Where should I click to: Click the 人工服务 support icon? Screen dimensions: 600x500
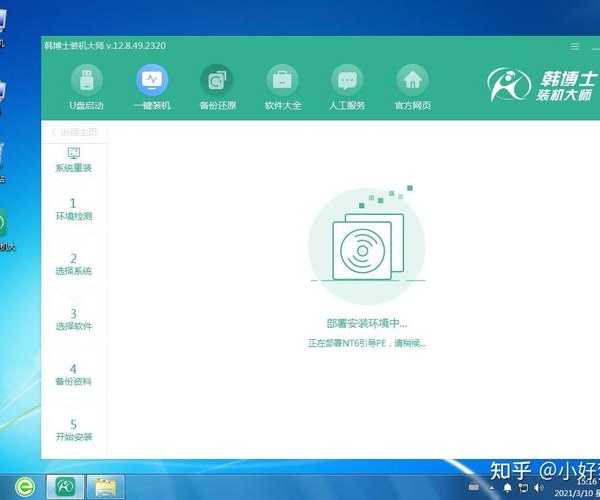(347, 86)
